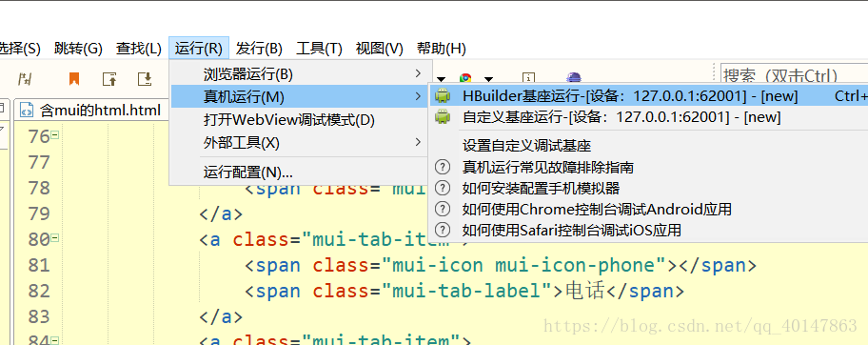868x345 pixels.
Task: Click help icon beside 如何安装配置手机模拟器
Action: tap(443, 188)
